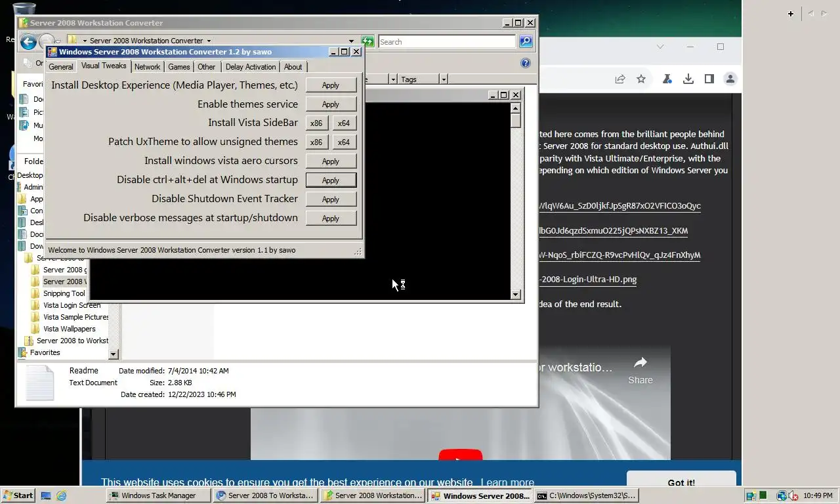This screenshot has height=504, width=840.
Task: Apply Disable ctrl+alt+del at Windows startup
Action: coord(331,180)
